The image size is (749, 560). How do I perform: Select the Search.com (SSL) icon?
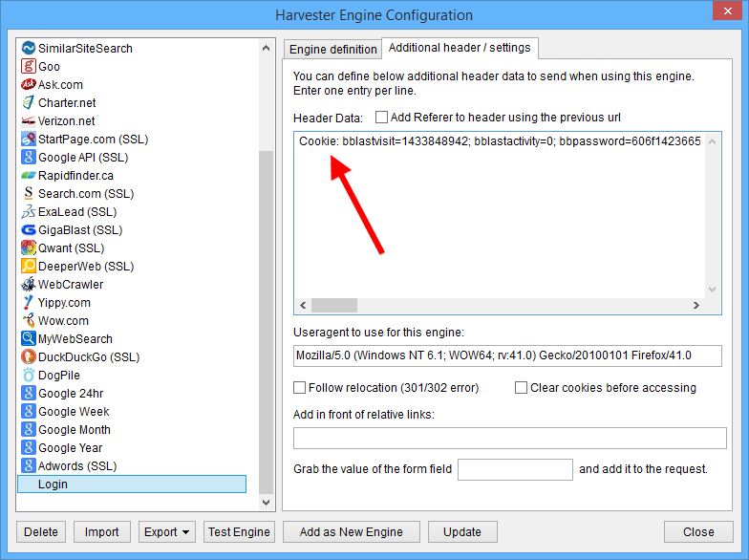point(29,193)
